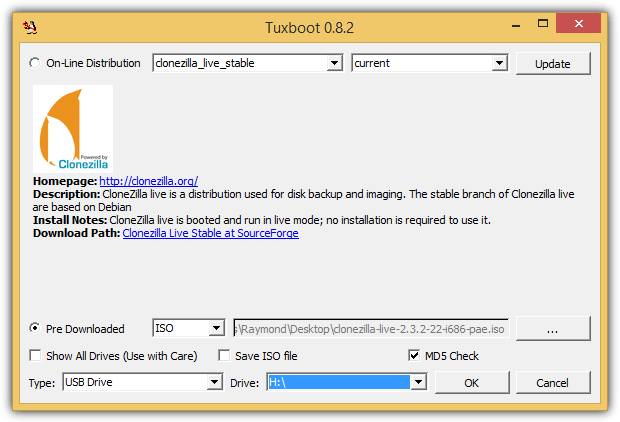The image size is (620, 422).
Task: Close the Tuxboot window
Action: point(578,23)
